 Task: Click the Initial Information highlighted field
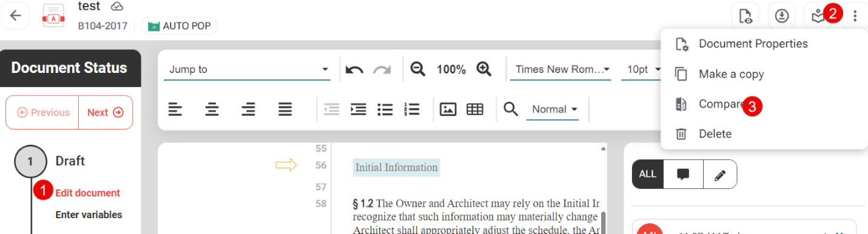(396, 167)
